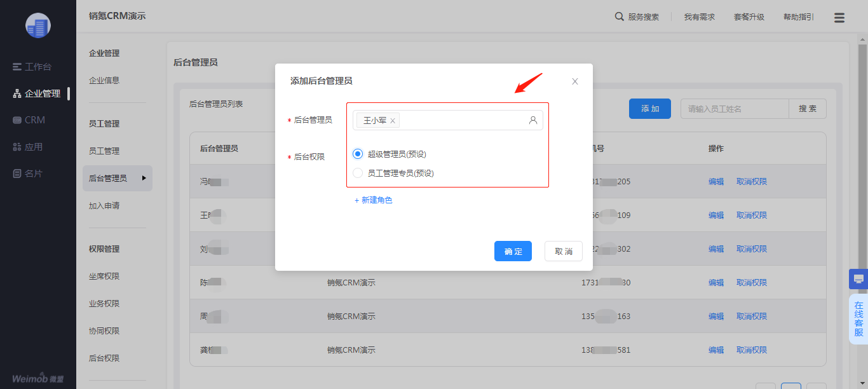The height and width of the screenshot is (389, 868).
Task: Close the 添加后台管理员 dialog
Action: pos(575,81)
